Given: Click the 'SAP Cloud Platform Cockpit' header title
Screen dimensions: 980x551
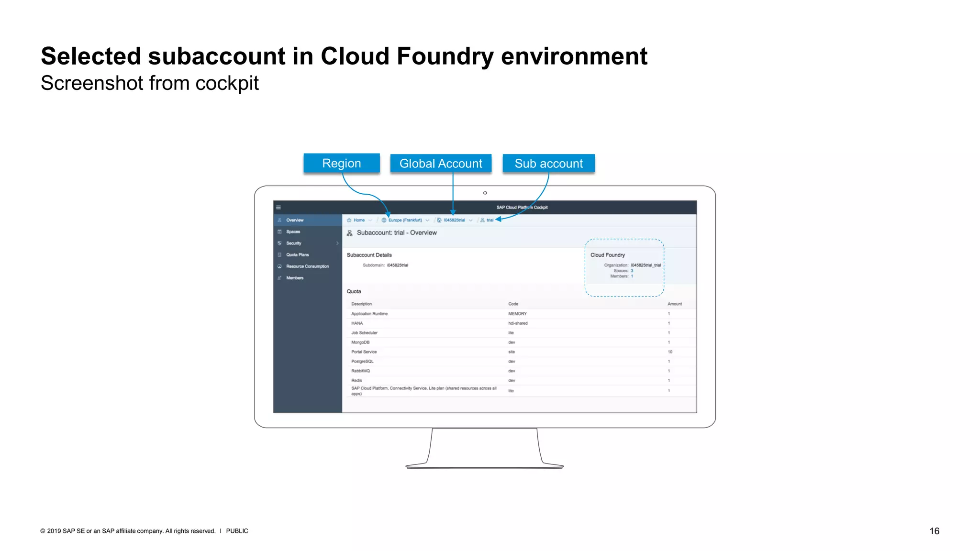Looking at the screenshot, I should click(522, 208).
